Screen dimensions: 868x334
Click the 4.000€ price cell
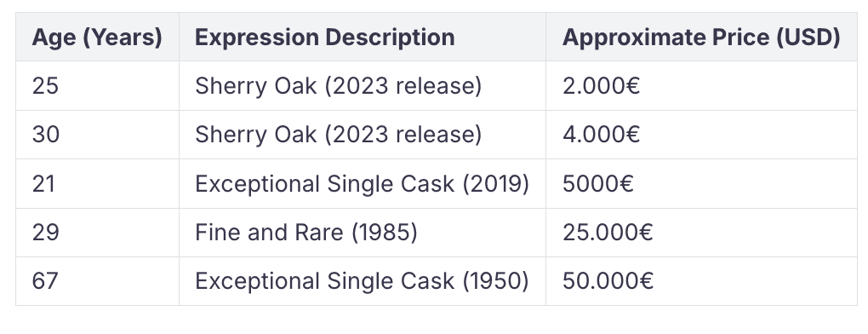pyautogui.click(x=701, y=135)
